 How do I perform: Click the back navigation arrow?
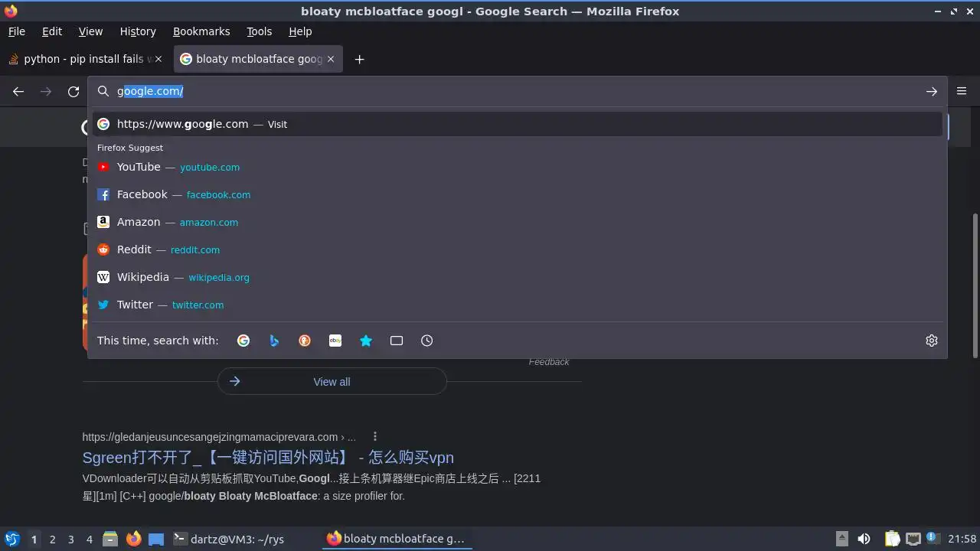[x=18, y=92]
